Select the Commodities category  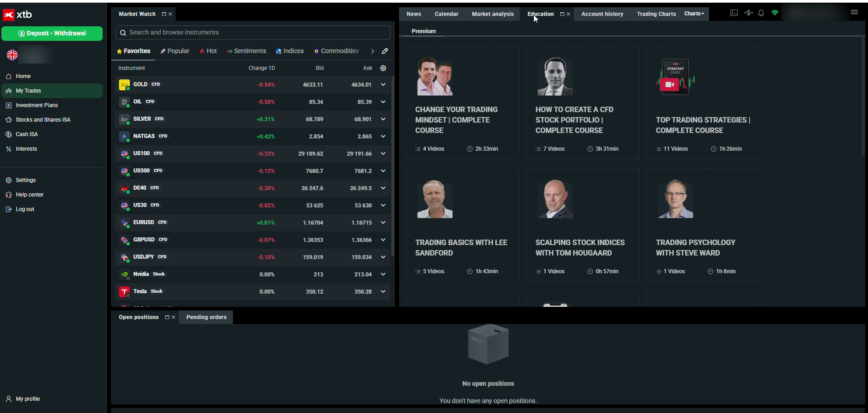336,51
